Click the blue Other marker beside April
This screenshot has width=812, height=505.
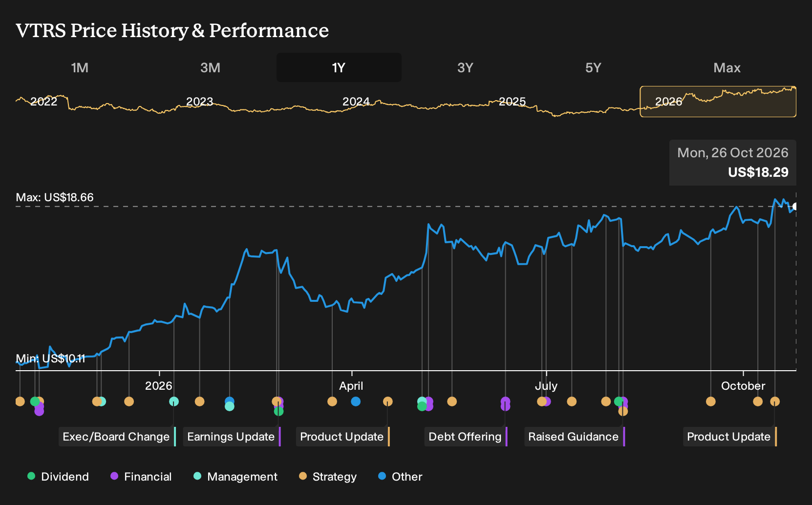[x=356, y=401]
